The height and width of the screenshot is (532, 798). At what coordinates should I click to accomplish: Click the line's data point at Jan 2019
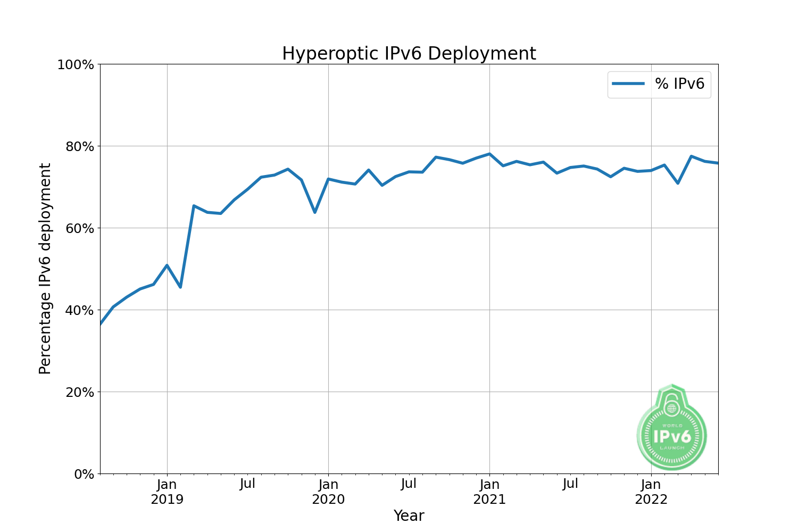coord(167,265)
